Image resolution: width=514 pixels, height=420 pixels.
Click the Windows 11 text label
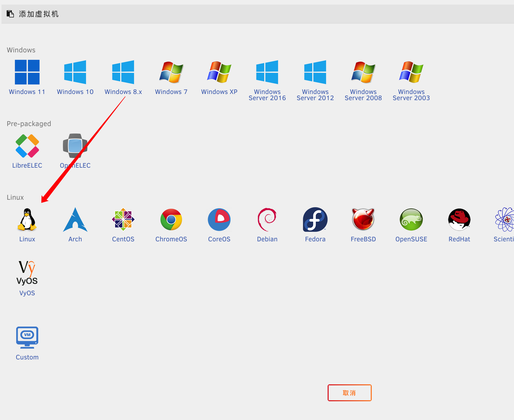click(x=27, y=92)
